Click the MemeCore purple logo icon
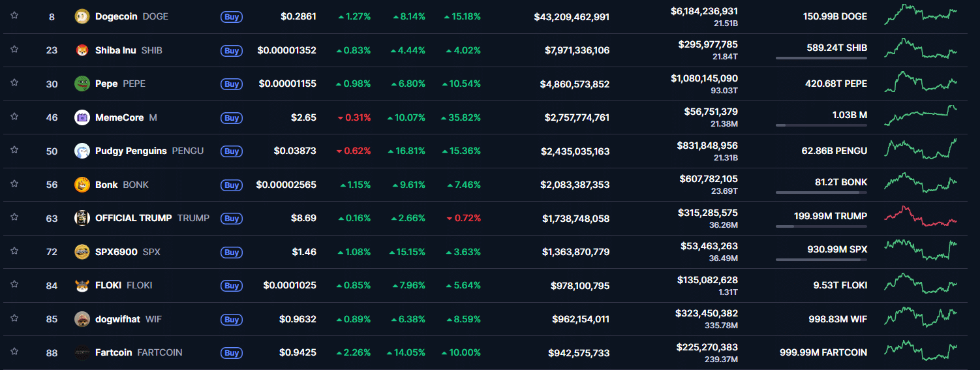This screenshot has height=370, width=980. tap(82, 117)
